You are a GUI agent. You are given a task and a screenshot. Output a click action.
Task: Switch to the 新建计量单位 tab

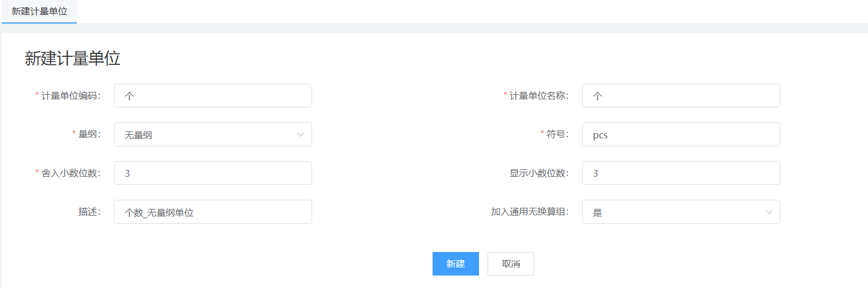click(x=39, y=11)
